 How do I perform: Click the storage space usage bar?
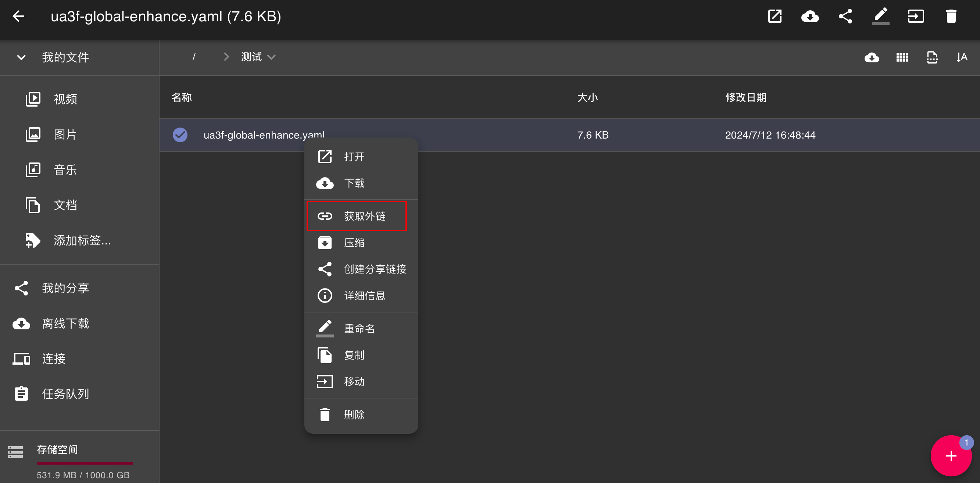(x=85, y=463)
